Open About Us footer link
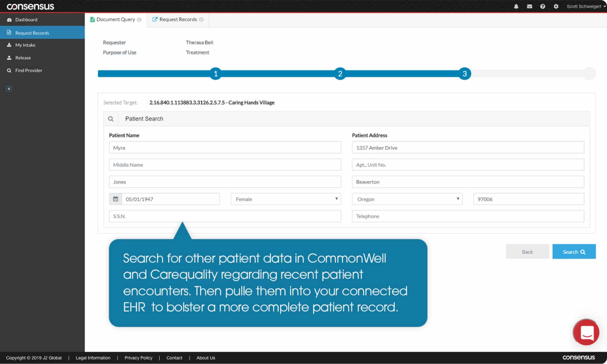 (x=206, y=358)
